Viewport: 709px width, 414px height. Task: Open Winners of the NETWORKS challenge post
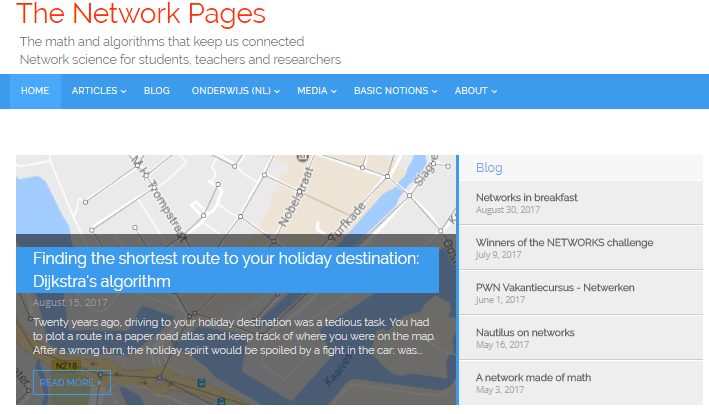[564, 243]
